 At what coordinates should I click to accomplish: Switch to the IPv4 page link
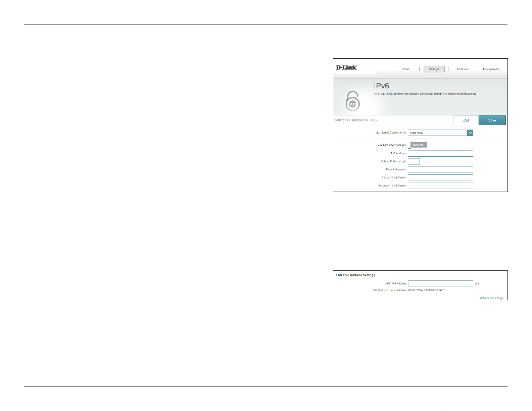[x=466, y=120]
